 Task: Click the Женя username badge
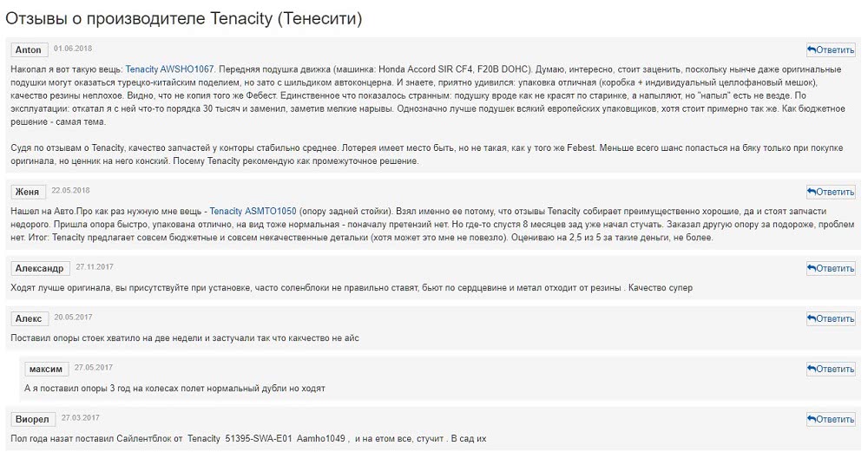[28, 192]
